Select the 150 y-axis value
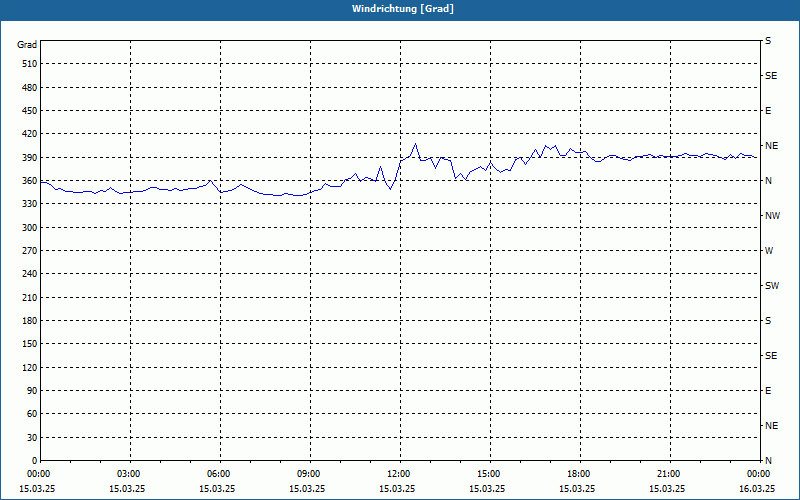The image size is (800, 500). tap(30, 344)
